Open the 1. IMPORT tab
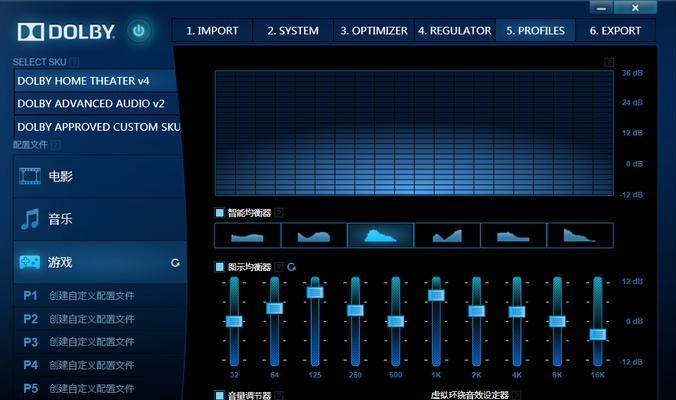676x400 pixels. (x=212, y=31)
